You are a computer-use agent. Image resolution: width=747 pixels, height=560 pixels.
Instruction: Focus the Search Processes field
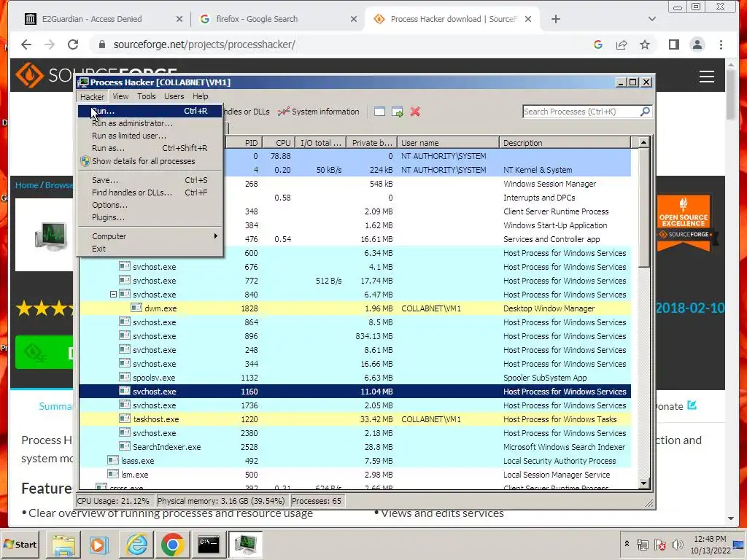coord(581,112)
